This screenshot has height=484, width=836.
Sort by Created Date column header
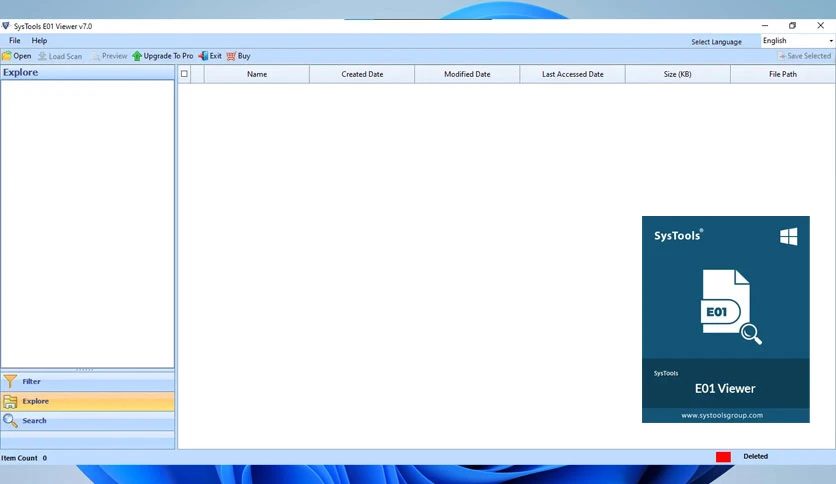pos(362,74)
